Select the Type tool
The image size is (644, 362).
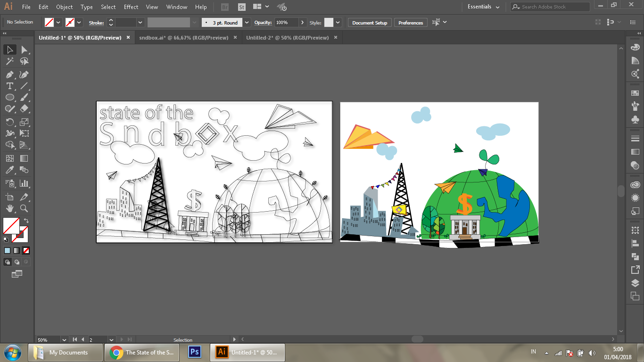point(9,86)
